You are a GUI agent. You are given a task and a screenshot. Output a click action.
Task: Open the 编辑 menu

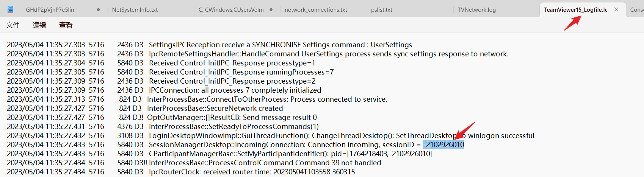pyautogui.click(x=39, y=25)
